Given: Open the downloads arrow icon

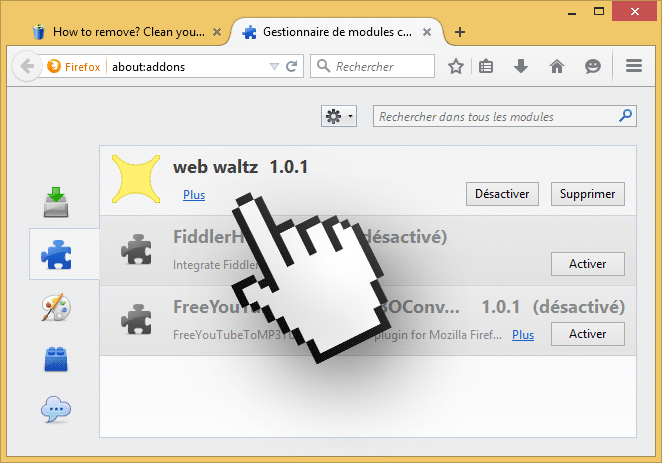Looking at the screenshot, I should [x=521, y=66].
